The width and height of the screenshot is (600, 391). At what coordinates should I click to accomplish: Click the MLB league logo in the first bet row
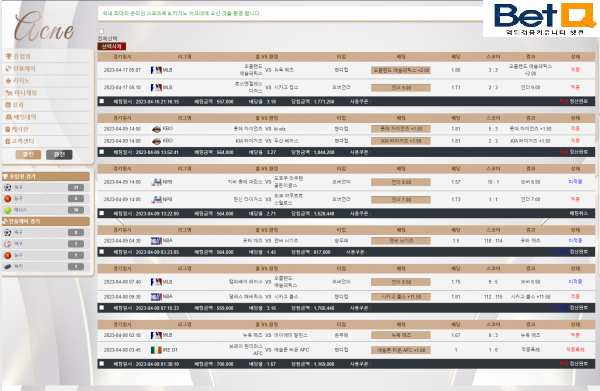point(156,70)
